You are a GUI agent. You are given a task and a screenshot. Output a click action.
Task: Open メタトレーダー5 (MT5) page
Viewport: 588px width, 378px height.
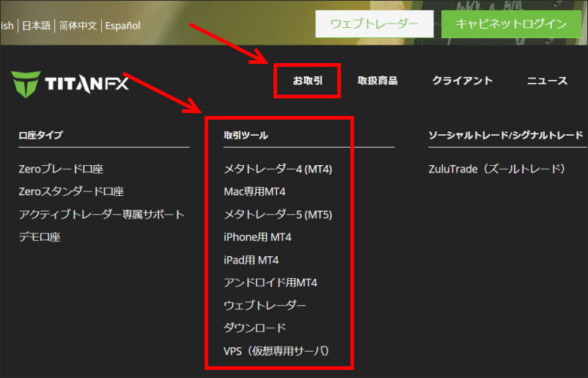[x=278, y=214]
